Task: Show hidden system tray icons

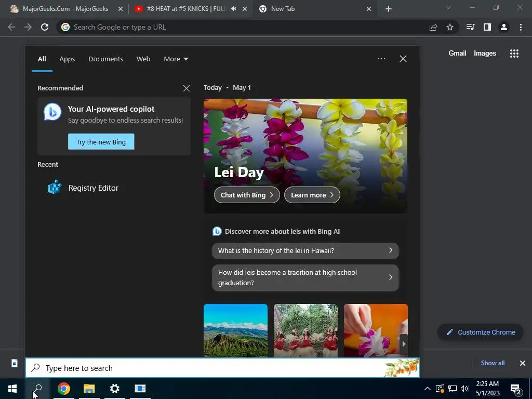Action: (x=428, y=389)
